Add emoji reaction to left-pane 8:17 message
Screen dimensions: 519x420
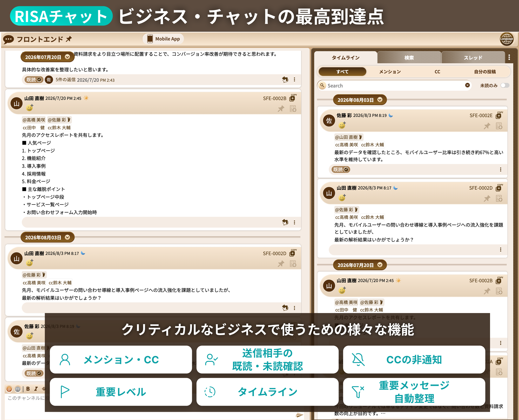(30, 263)
